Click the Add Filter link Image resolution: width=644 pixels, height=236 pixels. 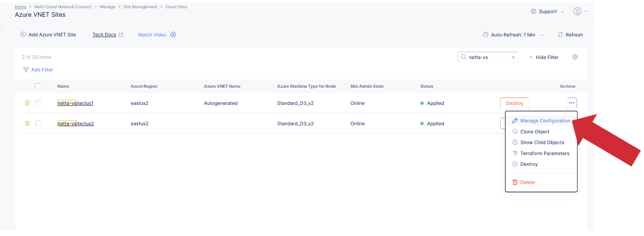[x=42, y=70]
